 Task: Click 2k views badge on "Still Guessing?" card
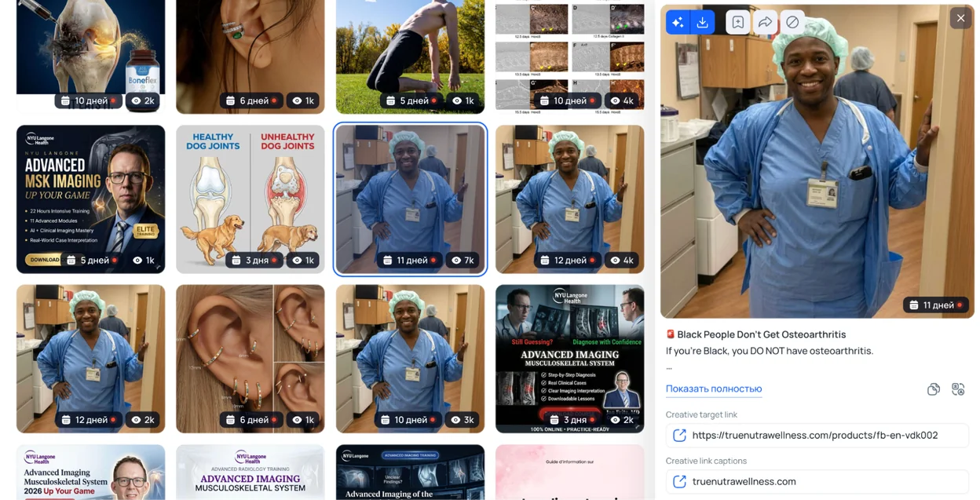point(623,420)
